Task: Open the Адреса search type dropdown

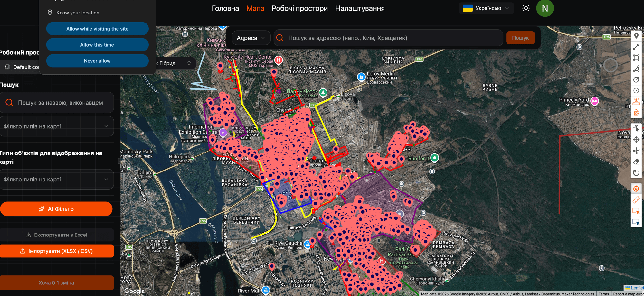Action: (x=251, y=38)
